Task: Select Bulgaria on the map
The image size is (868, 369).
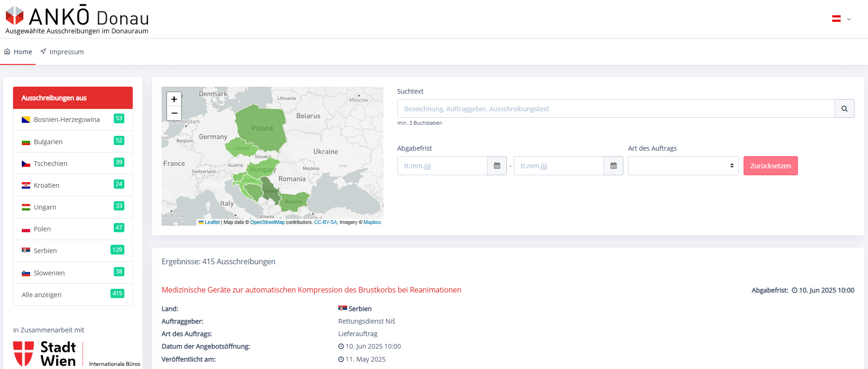Action: [293, 201]
